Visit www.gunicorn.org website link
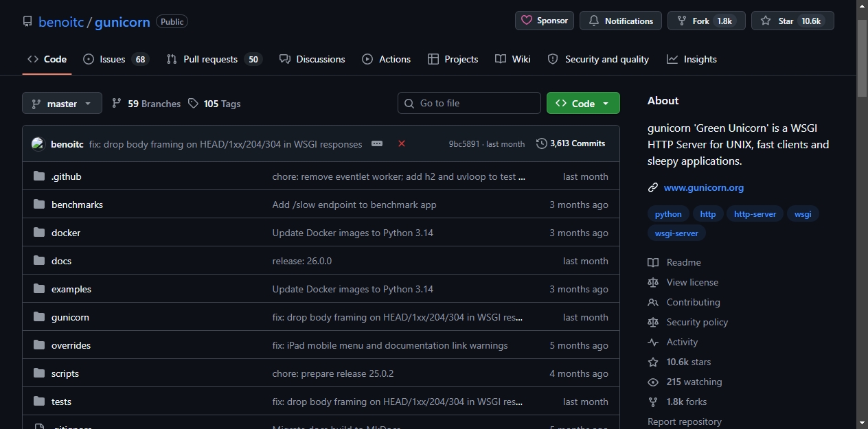This screenshot has width=868, height=429. click(x=704, y=187)
